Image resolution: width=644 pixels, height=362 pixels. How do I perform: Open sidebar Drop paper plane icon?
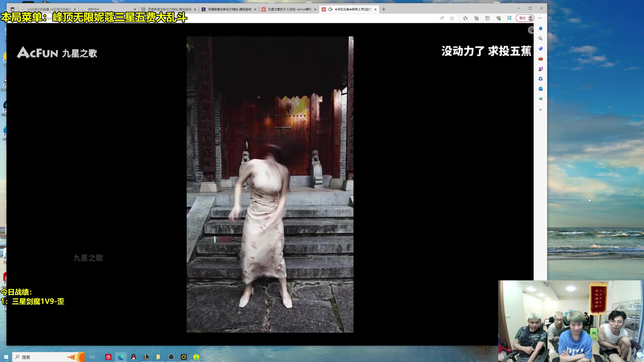pos(540,99)
